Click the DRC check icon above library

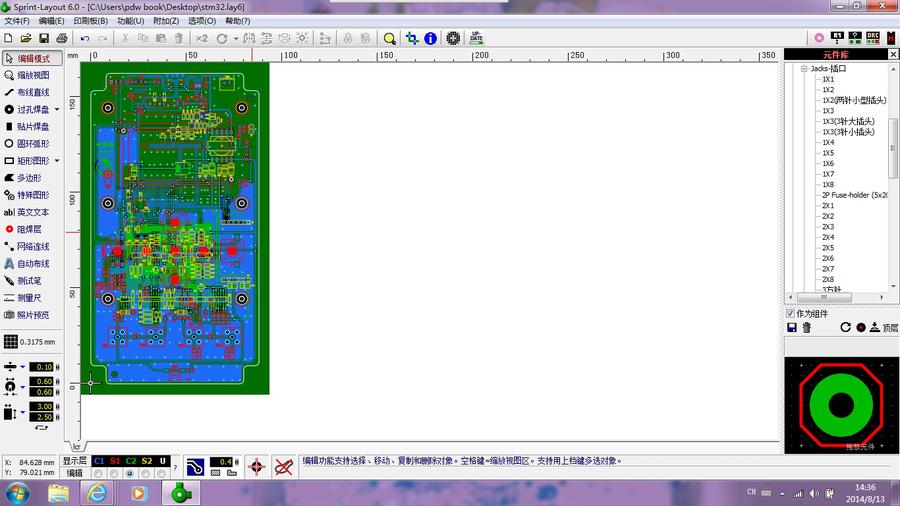coord(873,37)
